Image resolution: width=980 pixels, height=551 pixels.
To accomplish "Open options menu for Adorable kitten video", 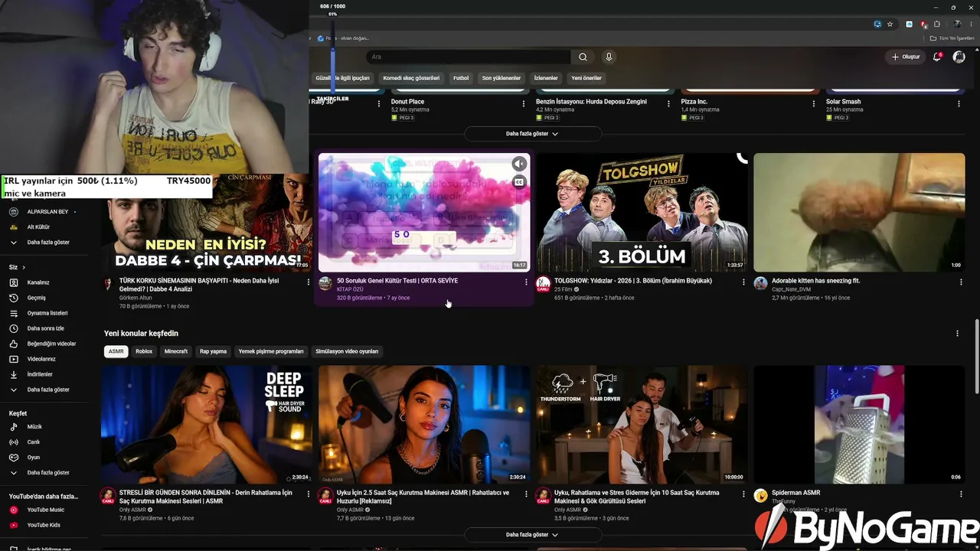I will click(x=961, y=282).
